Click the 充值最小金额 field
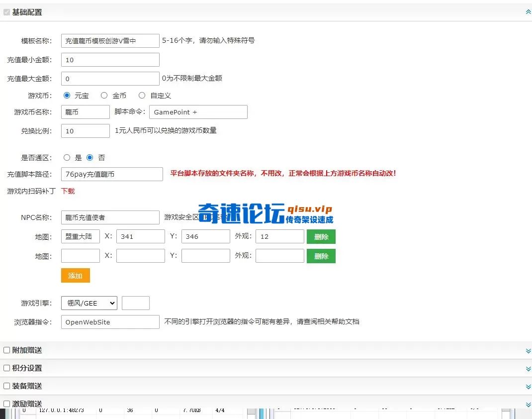The image size is (532, 419). pyautogui.click(x=110, y=60)
